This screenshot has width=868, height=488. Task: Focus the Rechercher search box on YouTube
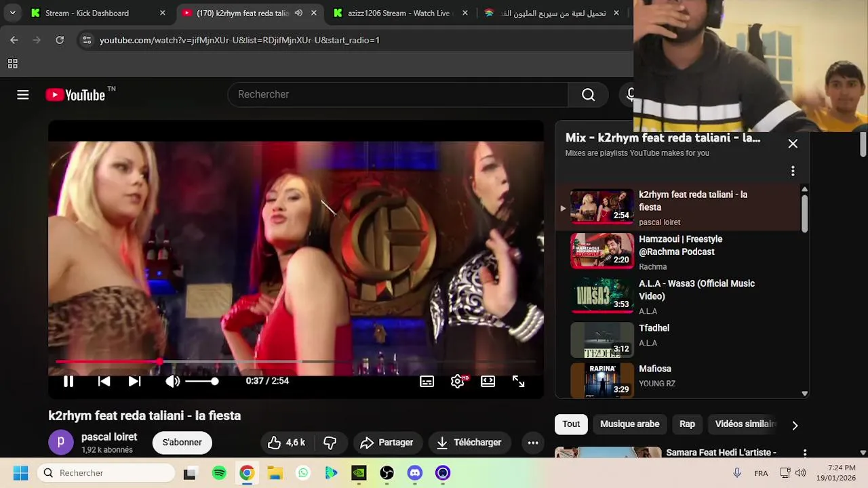click(398, 95)
